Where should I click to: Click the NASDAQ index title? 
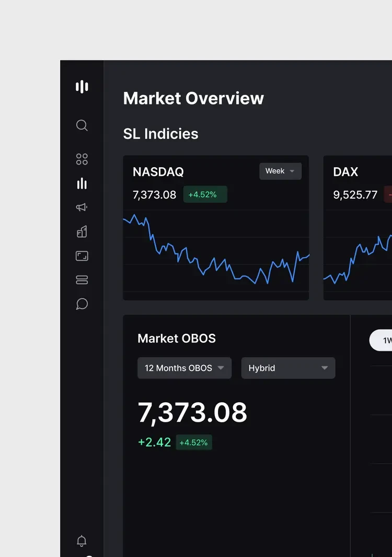point(158,172)
